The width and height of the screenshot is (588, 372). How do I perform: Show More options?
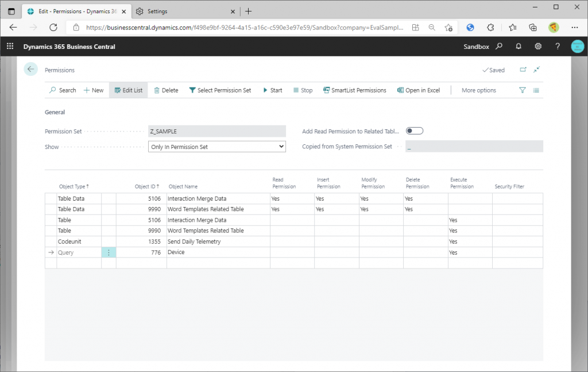[x=478, y=90]
